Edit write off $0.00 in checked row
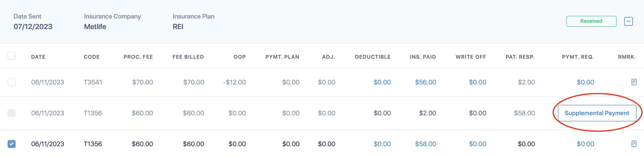Screen dimensions: 644x158 coord(477,144)
